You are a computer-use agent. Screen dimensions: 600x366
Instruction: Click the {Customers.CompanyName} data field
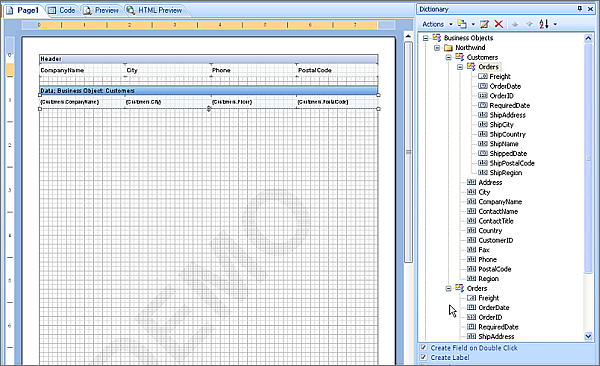(x=82, y=102)
